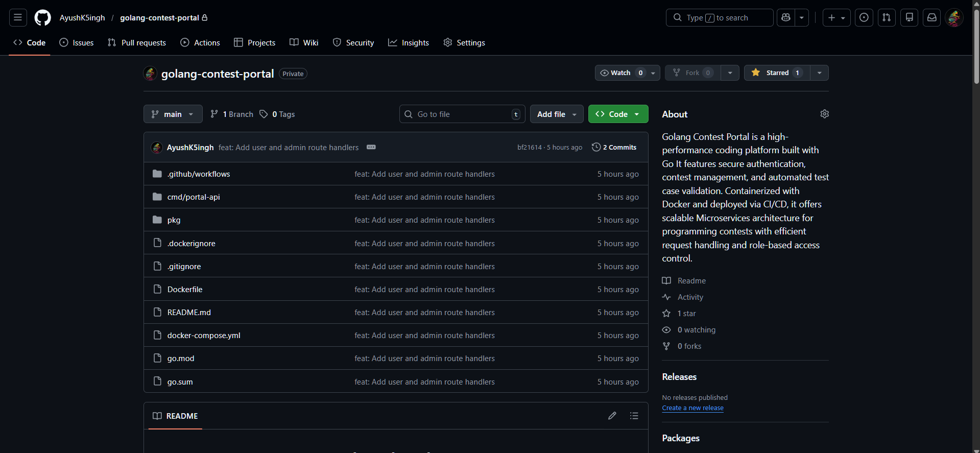Open the Insights tab

[409, 43]
